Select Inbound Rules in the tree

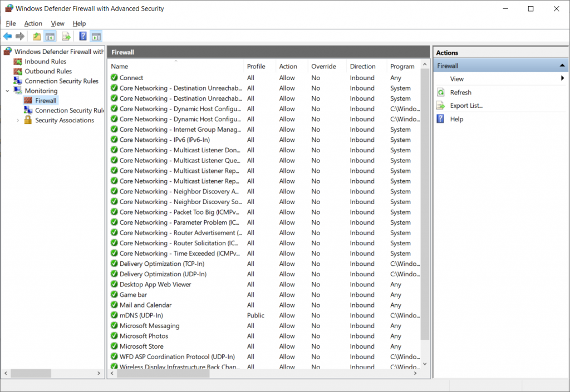pyautogui.click(x=46, y=61)
